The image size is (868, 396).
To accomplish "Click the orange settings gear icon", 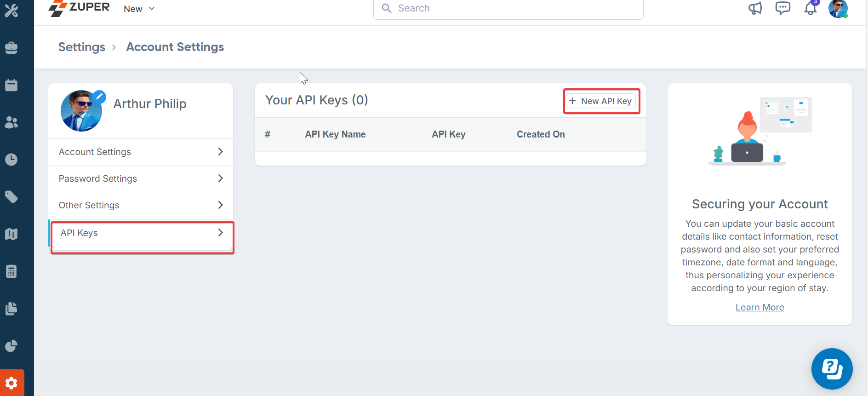I will (12, 383).
